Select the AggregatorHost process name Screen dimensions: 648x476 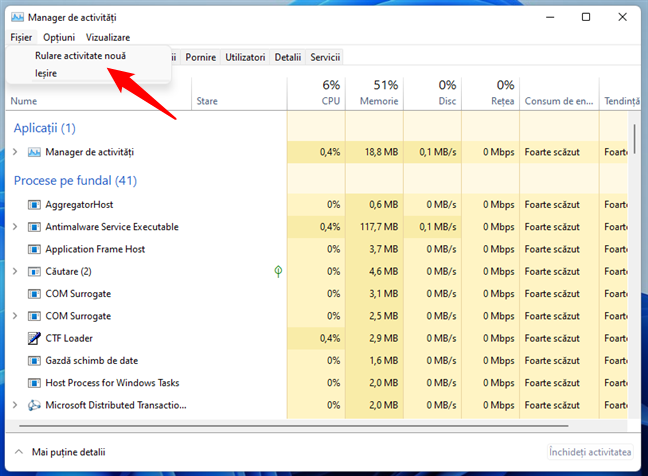click(79, 205)
